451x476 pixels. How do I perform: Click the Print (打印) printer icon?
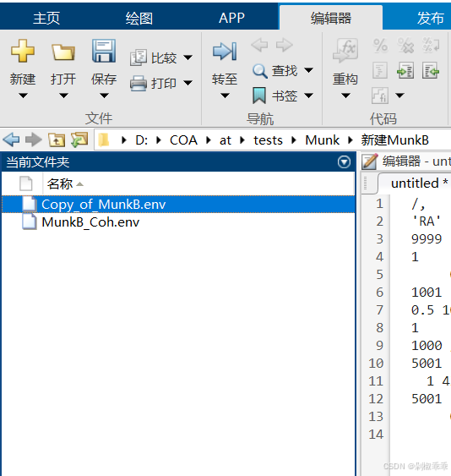click(x=139, y=83)
